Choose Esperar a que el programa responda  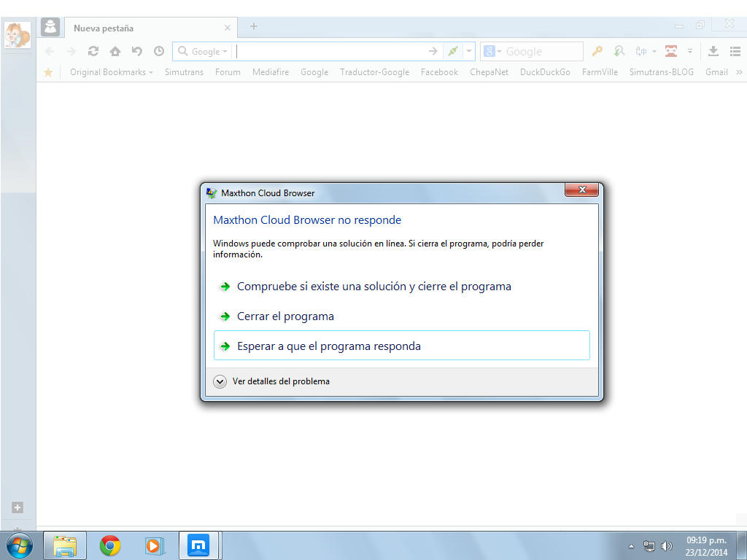[x=402, y=345]
